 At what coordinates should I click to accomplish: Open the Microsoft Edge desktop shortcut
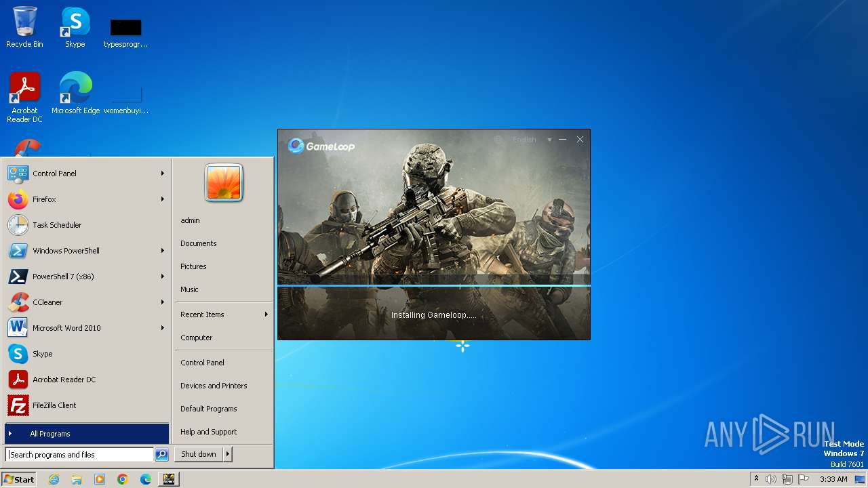[75, 93]
